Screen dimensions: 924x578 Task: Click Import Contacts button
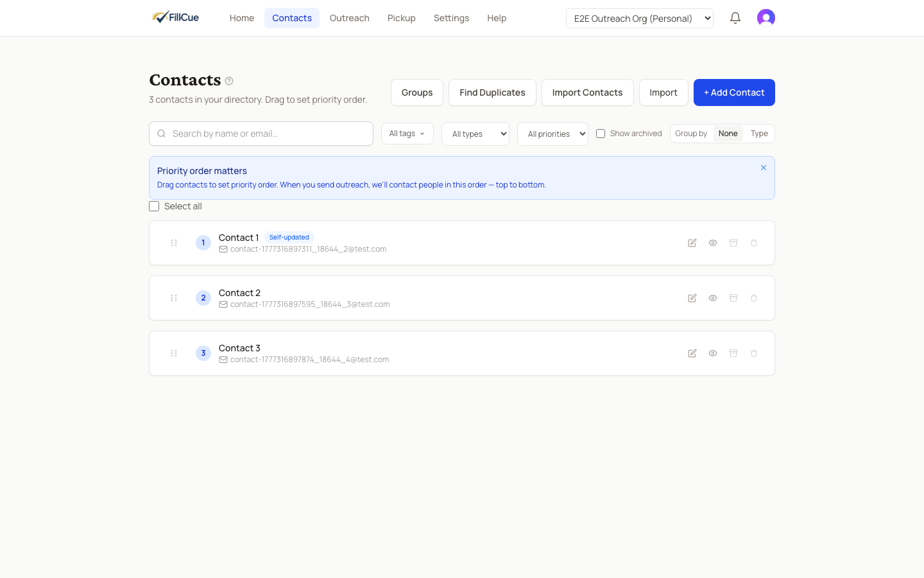pyautogui.click(x=587, y=92)
